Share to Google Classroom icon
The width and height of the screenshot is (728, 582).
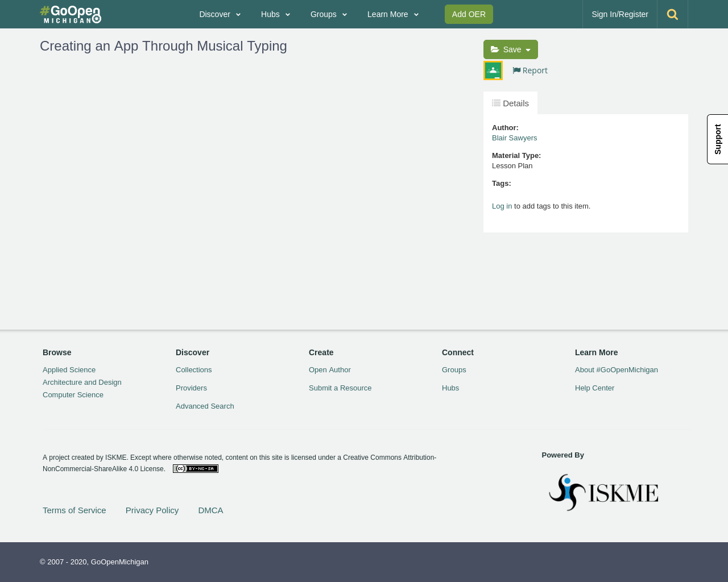pyautogui.click(x=493, y=70)
